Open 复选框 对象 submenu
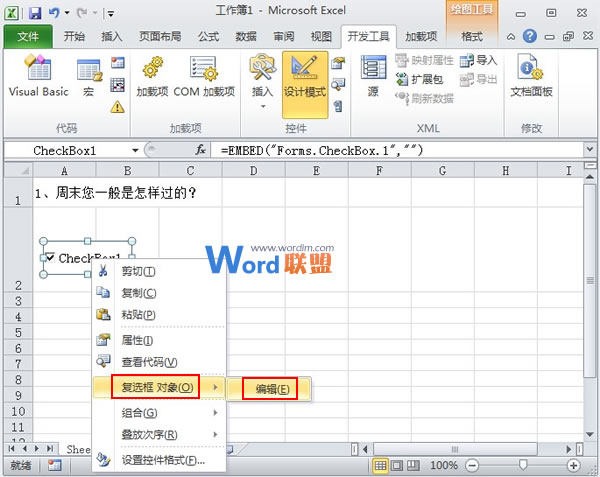This screenshot has width=600, height=477. pos(159,387)
